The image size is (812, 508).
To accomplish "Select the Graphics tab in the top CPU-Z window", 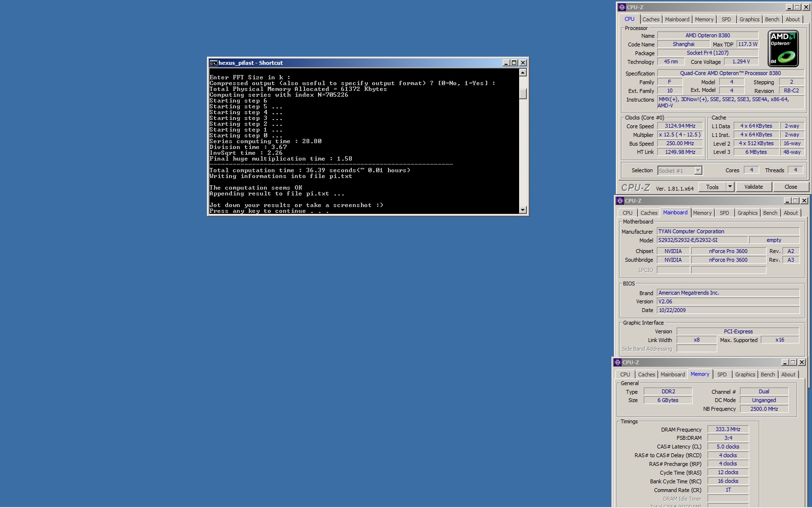I will coord(749,19).
